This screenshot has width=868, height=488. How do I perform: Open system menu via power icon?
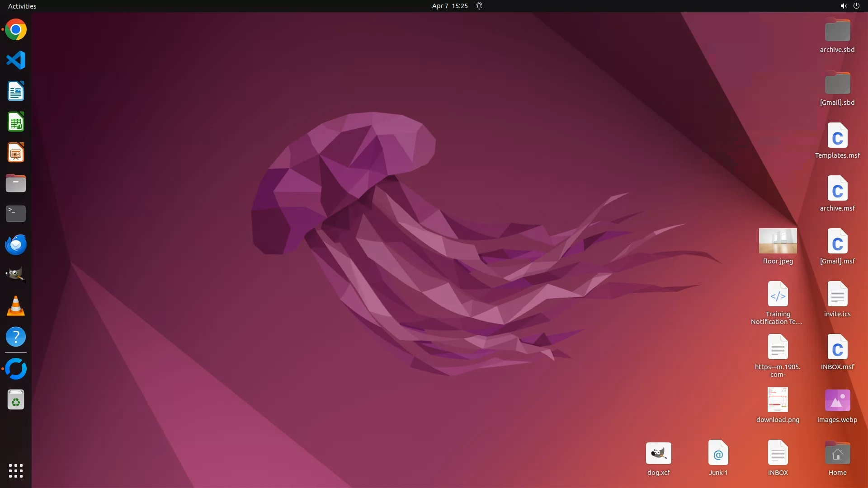click(856, 6)
